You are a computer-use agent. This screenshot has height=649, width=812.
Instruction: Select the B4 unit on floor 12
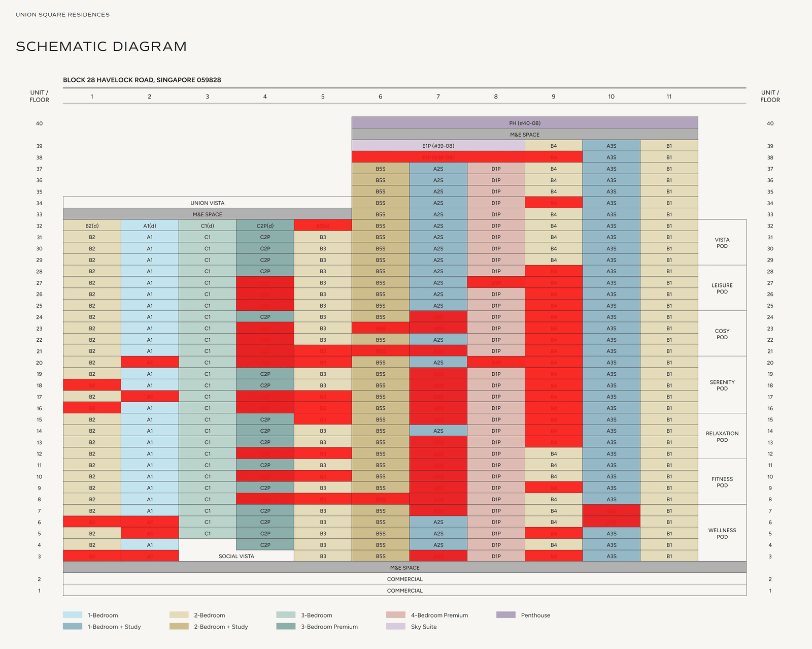[x=554, y=453]
